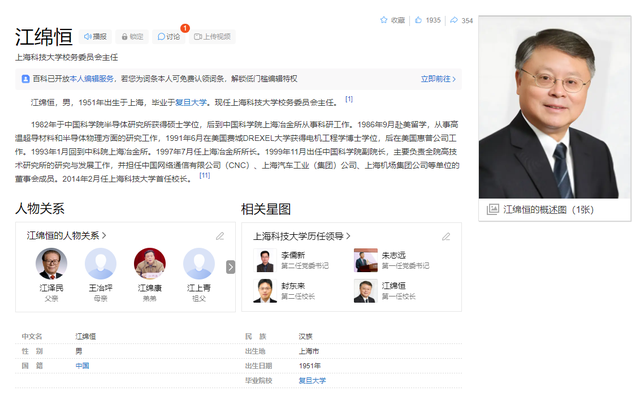Click the 上海市 value in the 出生地 row
This screenshot has height=400, width=640.
pos(309,351)
